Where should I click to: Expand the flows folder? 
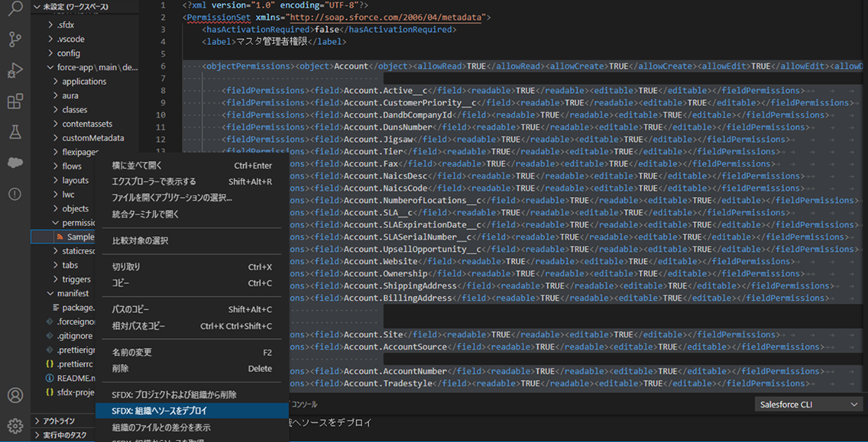click(56, 166)
